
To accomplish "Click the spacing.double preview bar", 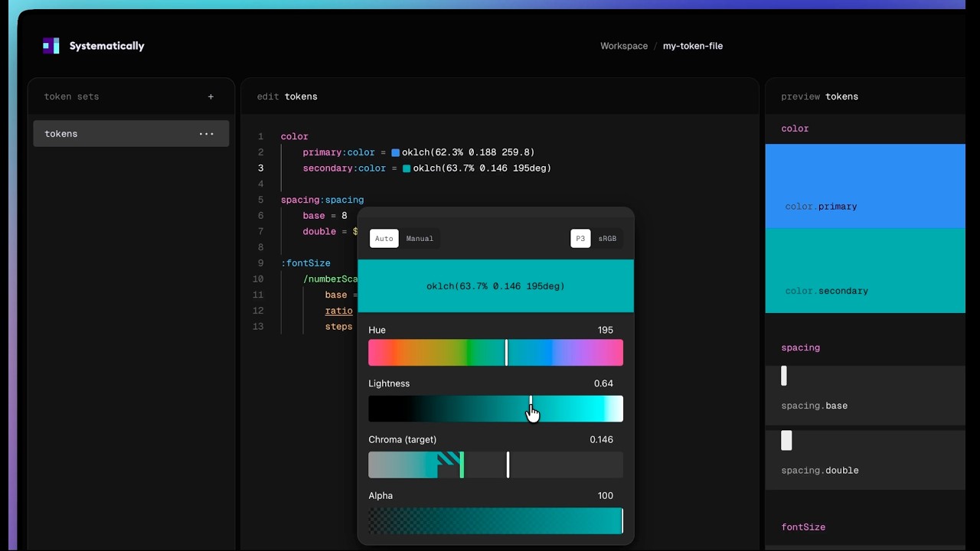I will [786, 440].
